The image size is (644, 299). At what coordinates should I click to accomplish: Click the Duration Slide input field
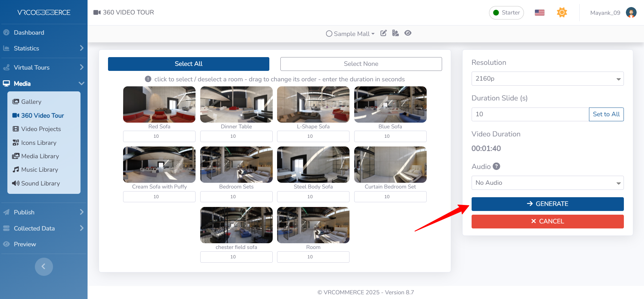click(x=530, y=114)
